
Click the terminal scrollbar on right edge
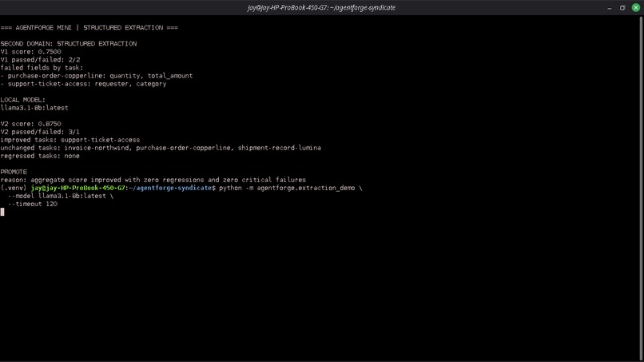pos(642,188)
